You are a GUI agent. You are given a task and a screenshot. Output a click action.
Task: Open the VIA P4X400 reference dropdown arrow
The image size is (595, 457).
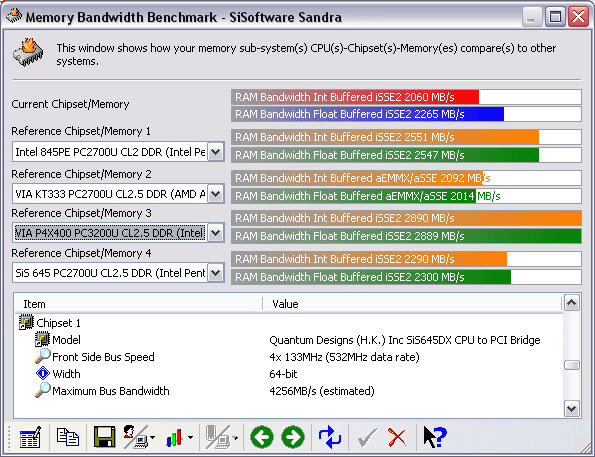pos(216,233)
